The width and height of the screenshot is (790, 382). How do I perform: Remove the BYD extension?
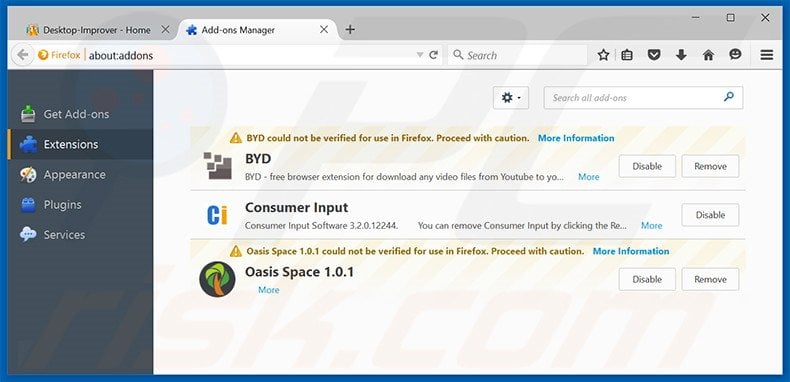point(710,166)
